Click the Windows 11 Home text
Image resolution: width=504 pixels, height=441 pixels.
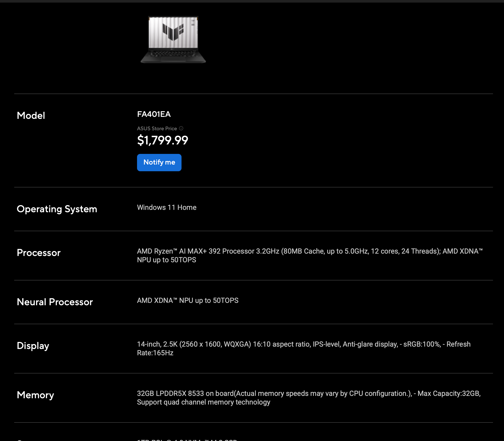[166, 207]
